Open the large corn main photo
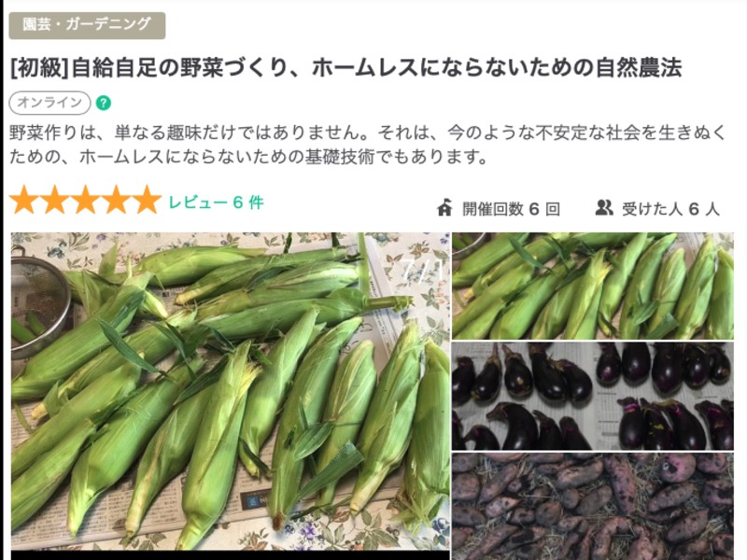This screenshot has height=560, width=747. pos(230,391)
